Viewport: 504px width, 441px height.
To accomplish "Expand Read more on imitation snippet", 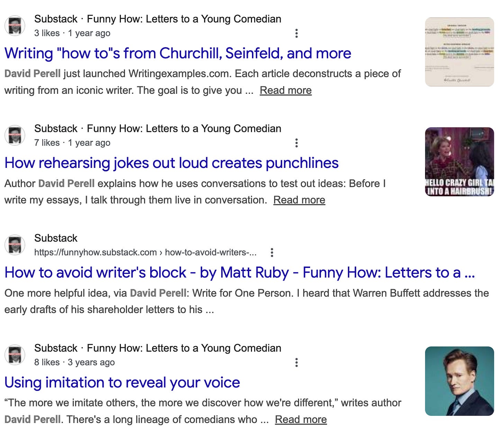I will click(x=301, y=420).
